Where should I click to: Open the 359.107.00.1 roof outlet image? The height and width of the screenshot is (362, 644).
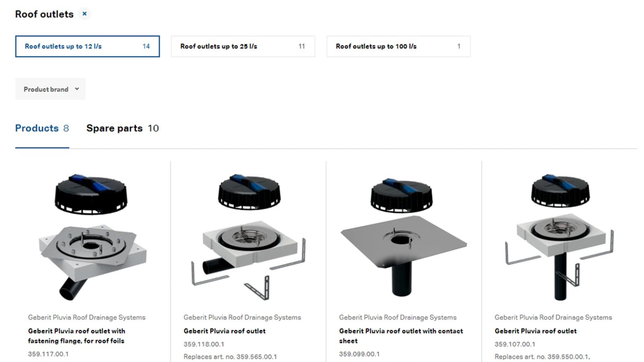[x=559, y=237]
